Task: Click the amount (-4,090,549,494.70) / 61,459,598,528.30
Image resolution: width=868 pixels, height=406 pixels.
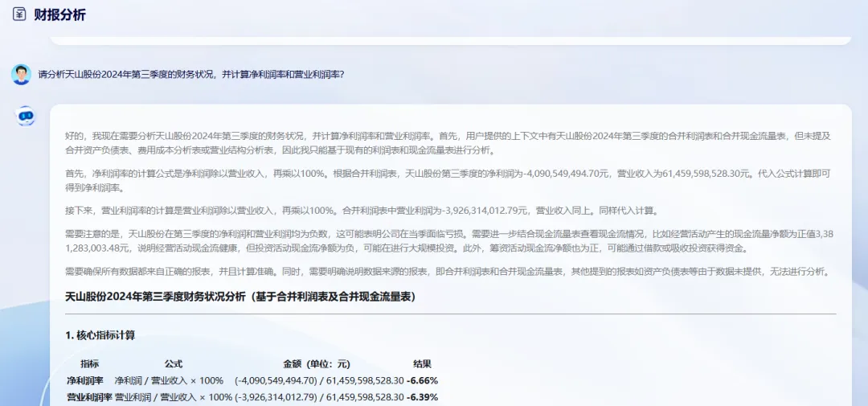Action: [x=319, y=380]
